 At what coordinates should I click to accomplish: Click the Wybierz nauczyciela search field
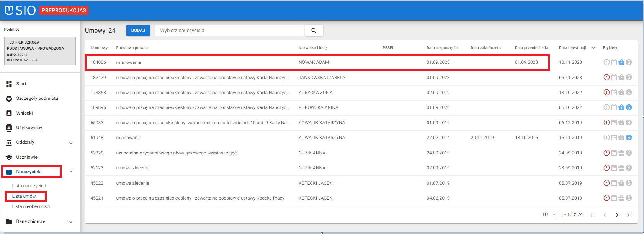230,31
